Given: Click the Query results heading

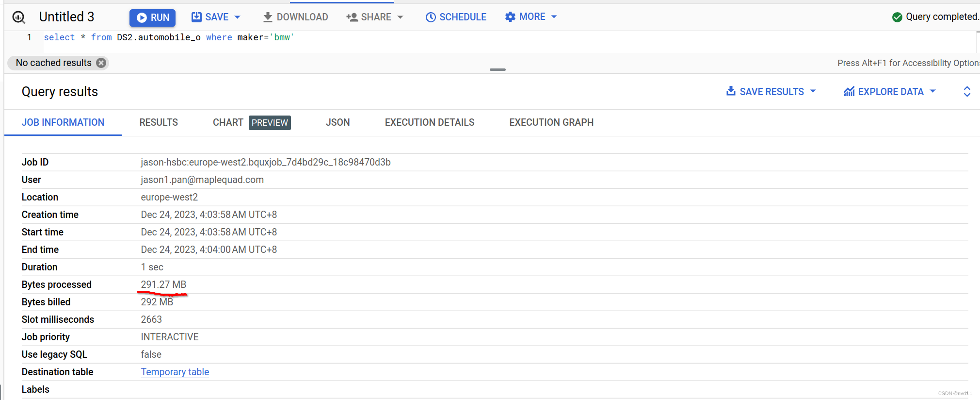Looking at the screenshot, I should pos(60,92).
